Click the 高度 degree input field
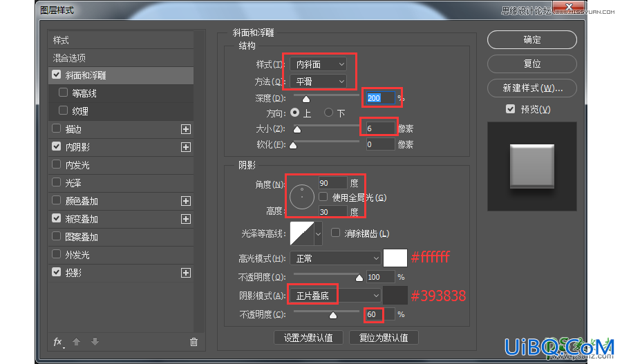The width and height of the screenshot is (622, 364). tap(333, 212)
